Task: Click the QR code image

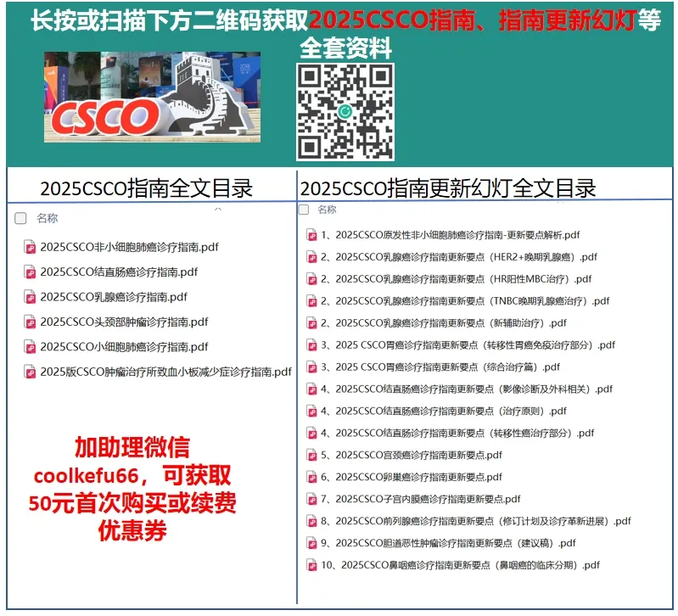Action: pyautogui.click(x=345, y=112)
